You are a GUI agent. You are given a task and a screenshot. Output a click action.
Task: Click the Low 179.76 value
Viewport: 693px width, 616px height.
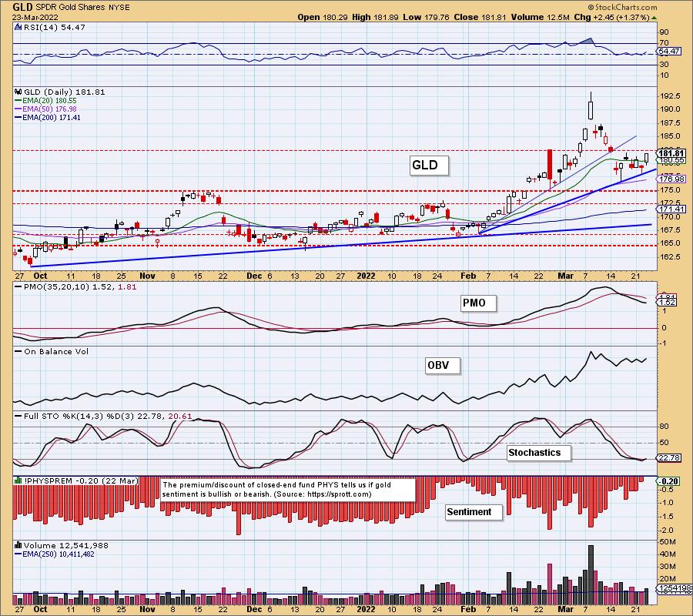[426, 17]
